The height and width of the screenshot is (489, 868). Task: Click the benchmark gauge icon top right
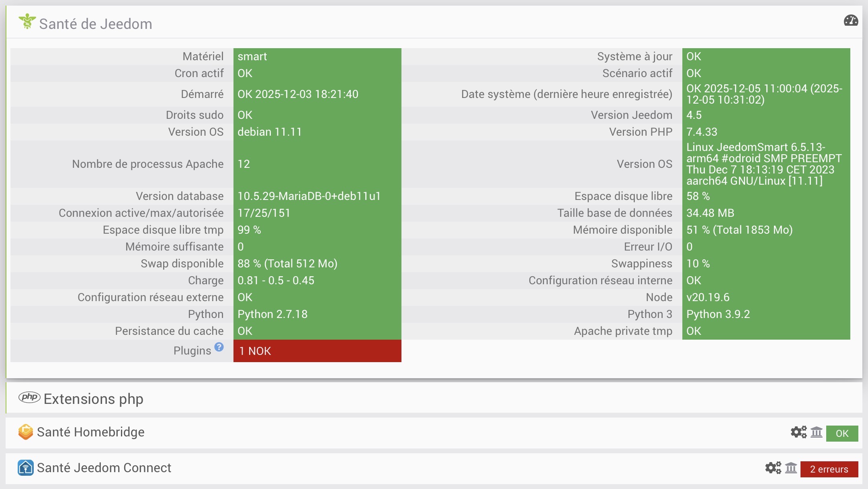851,21
